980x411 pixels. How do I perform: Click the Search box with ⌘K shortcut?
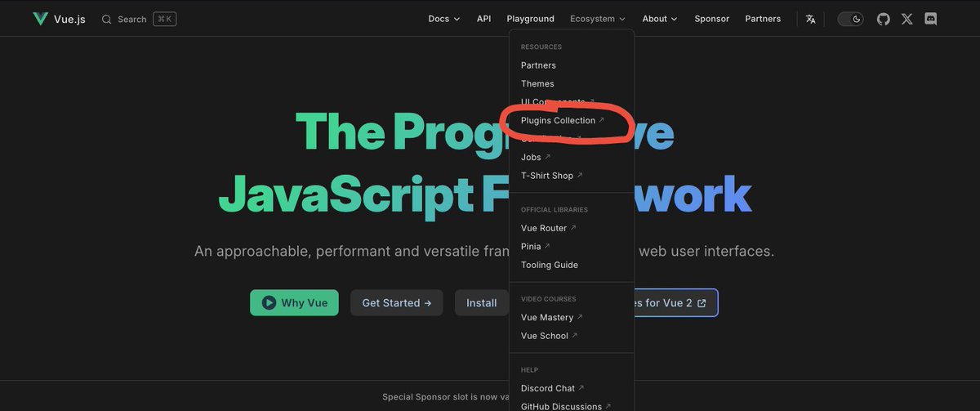[x=139, y=19]
